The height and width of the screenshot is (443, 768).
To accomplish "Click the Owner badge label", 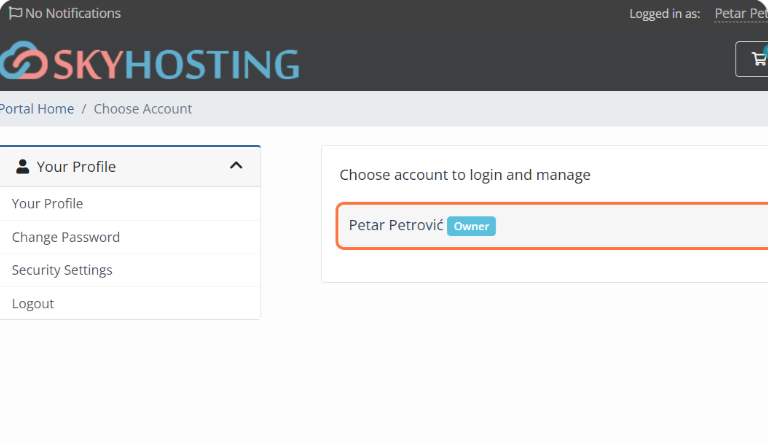I will [471, 226].
